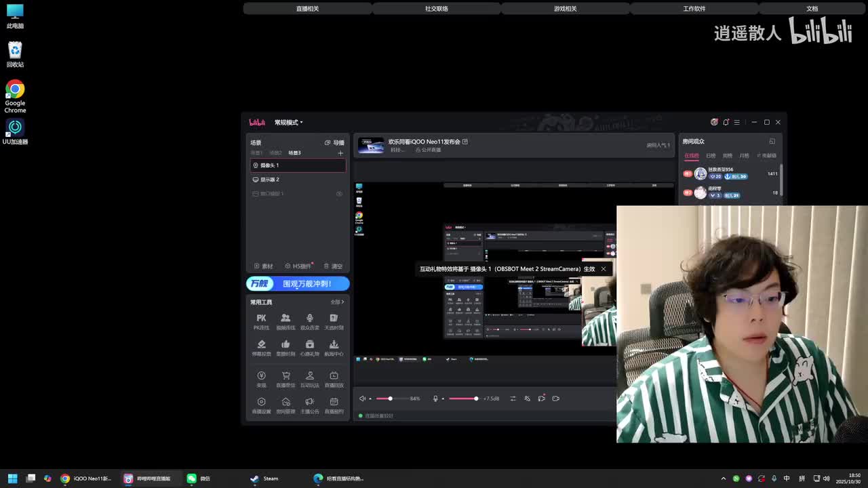
Task: Open the thumbs-up tool icon
Action: (x=285, y=344)
